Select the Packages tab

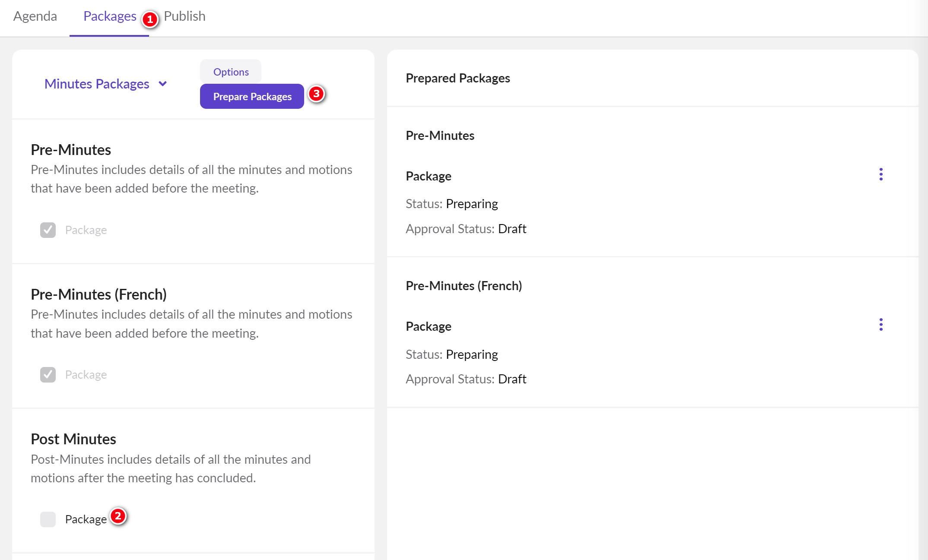click(x=110, y=16)
